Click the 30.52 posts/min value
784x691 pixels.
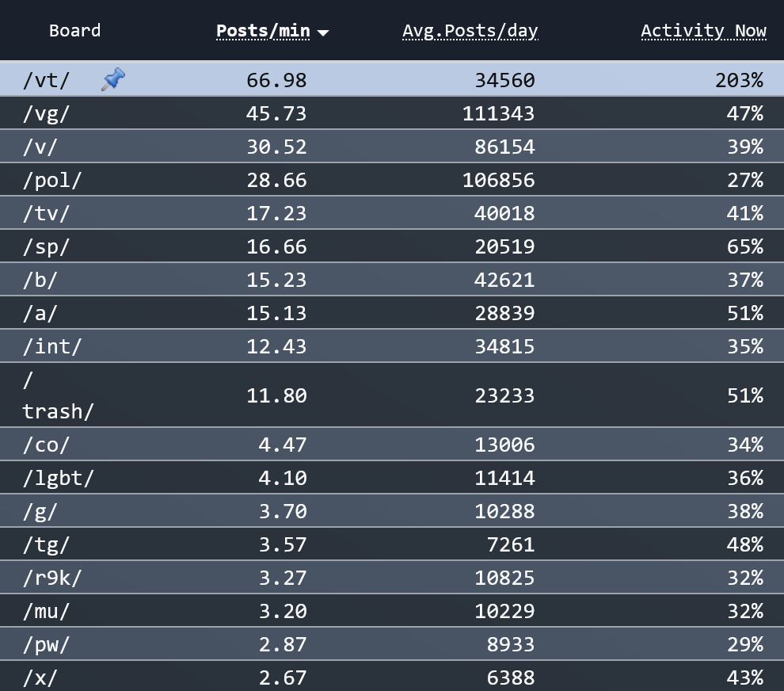pos(276,147)
